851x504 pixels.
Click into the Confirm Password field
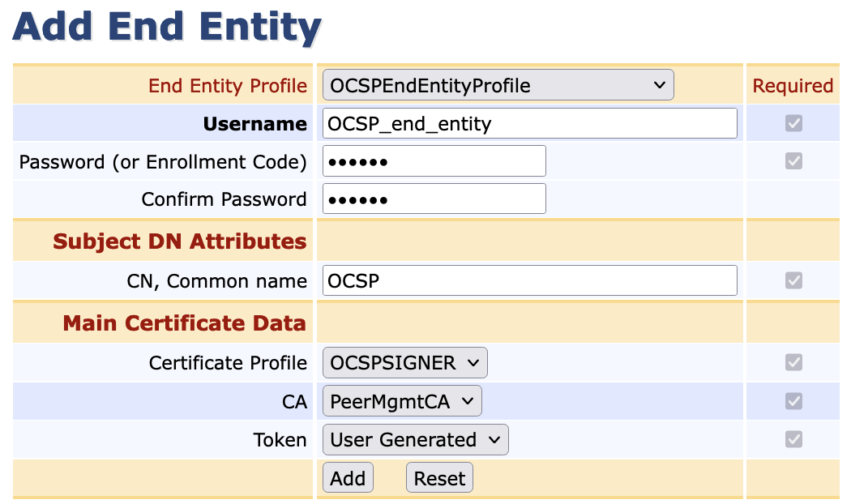click(434, 199)
